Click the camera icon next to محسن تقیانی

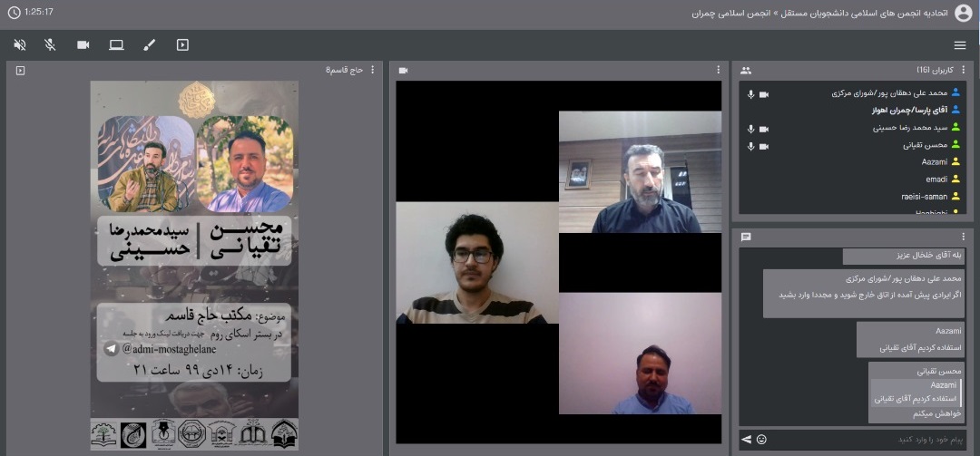[764, 145]
